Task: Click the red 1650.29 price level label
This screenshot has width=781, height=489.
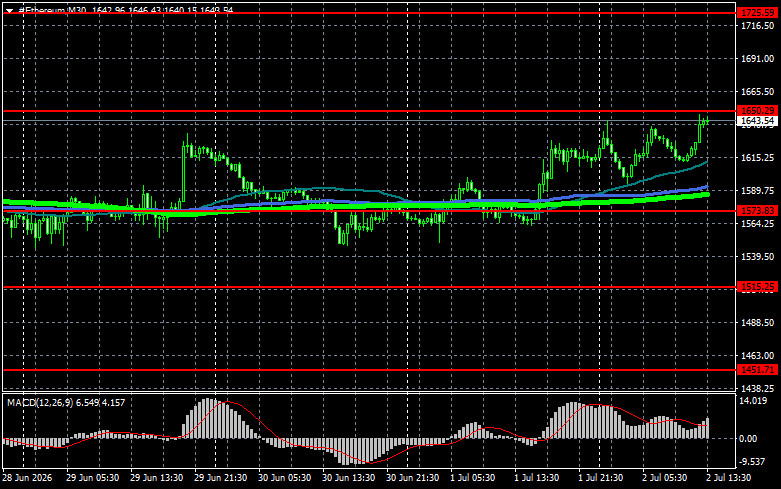Action: point(757,111)
